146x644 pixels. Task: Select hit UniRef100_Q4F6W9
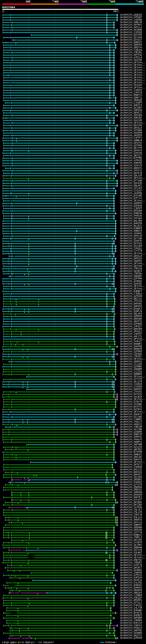(131, 445)
